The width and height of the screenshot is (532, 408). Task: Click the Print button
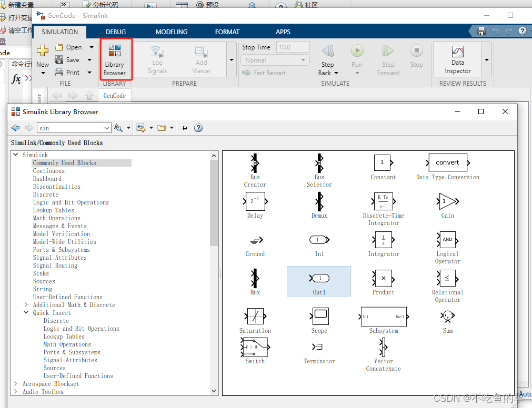pyautogui.click(x=67, y=72)
